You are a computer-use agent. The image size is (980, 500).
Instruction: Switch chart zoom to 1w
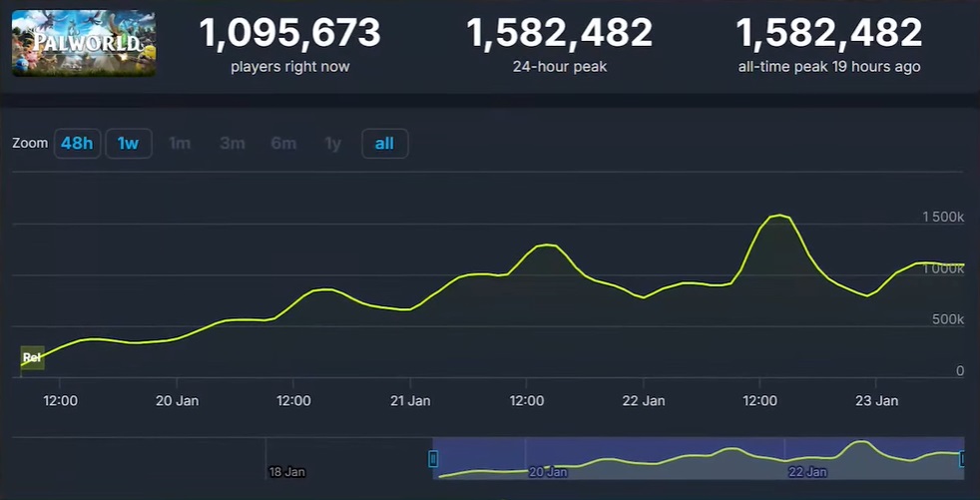(128, 144)
